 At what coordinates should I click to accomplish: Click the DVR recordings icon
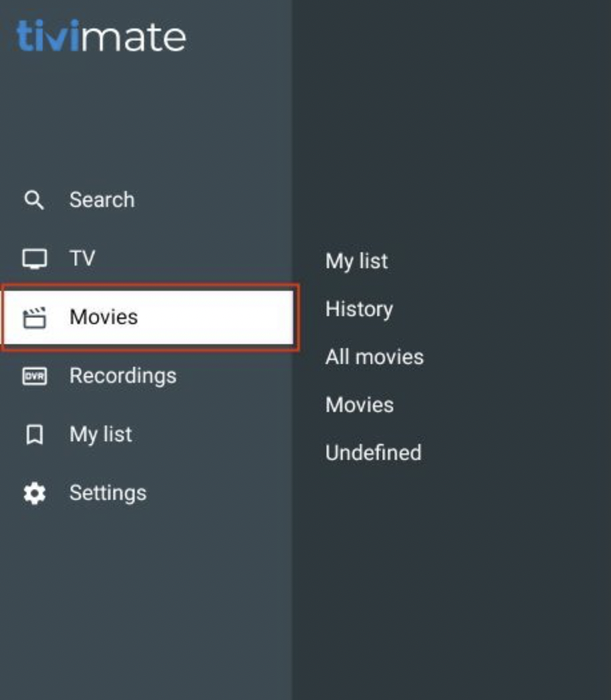(x=34, y=376)
